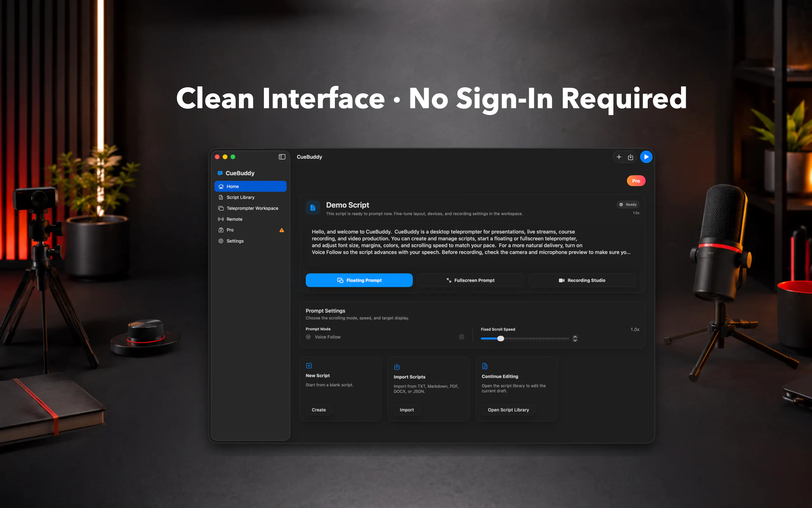812x508 pixels.
Task: Click the plus icon in top toolbar
Action: pyautogui.click(x=619, y=157)
